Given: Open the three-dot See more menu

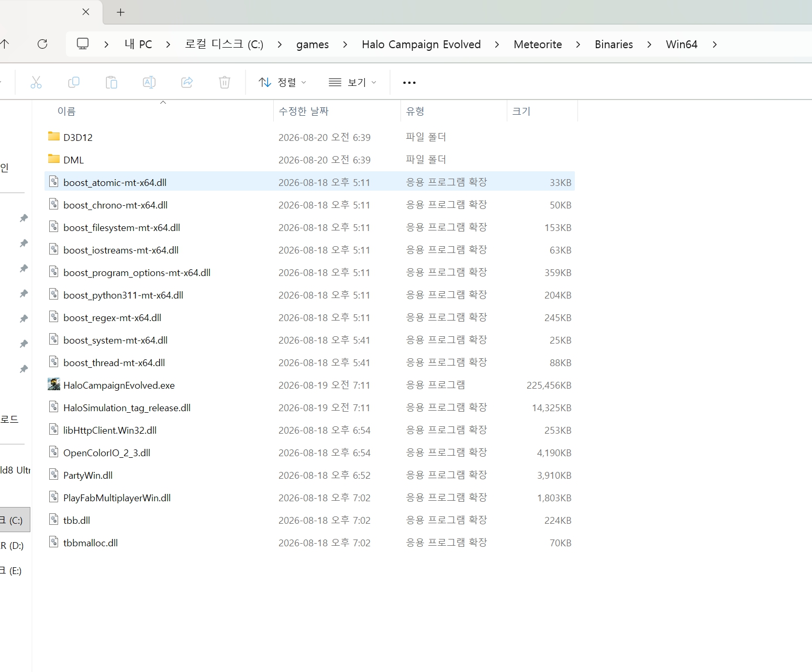Looking at the screenshot, I should coord(409,82).
